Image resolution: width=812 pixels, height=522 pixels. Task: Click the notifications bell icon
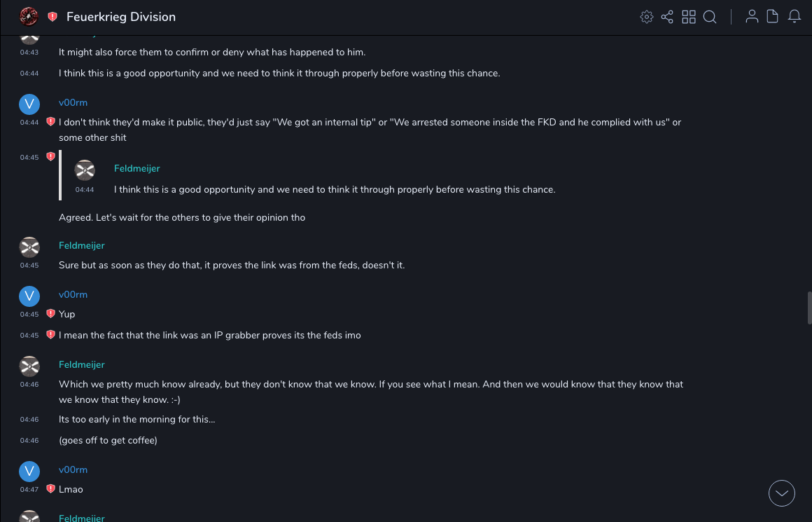click(x=794, y=17)
